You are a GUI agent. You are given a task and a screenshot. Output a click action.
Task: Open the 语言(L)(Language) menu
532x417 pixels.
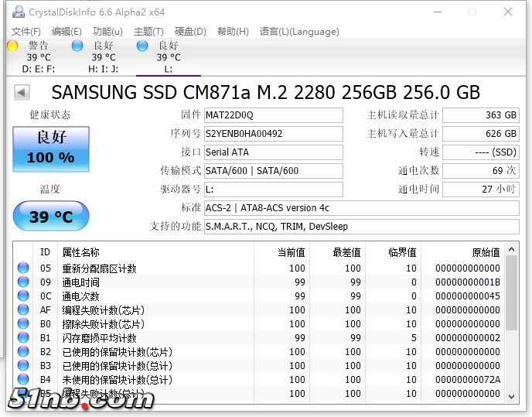[x=299, y=32]
